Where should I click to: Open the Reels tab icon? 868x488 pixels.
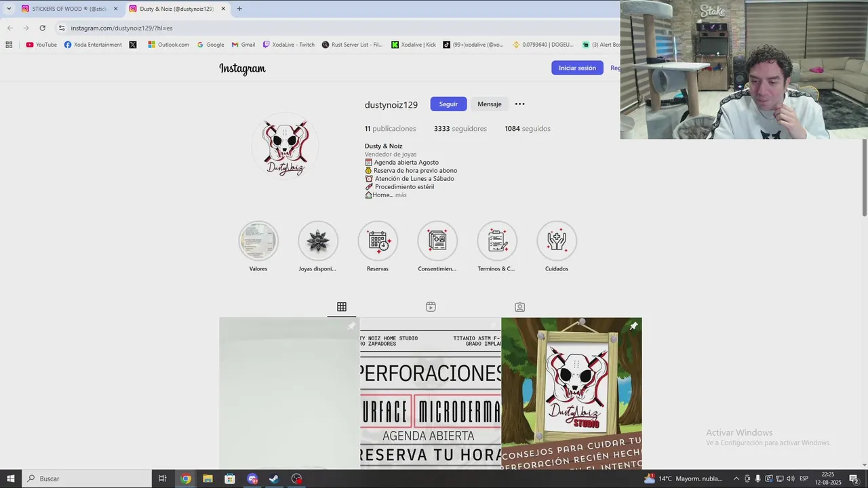(x=431, y=307)
